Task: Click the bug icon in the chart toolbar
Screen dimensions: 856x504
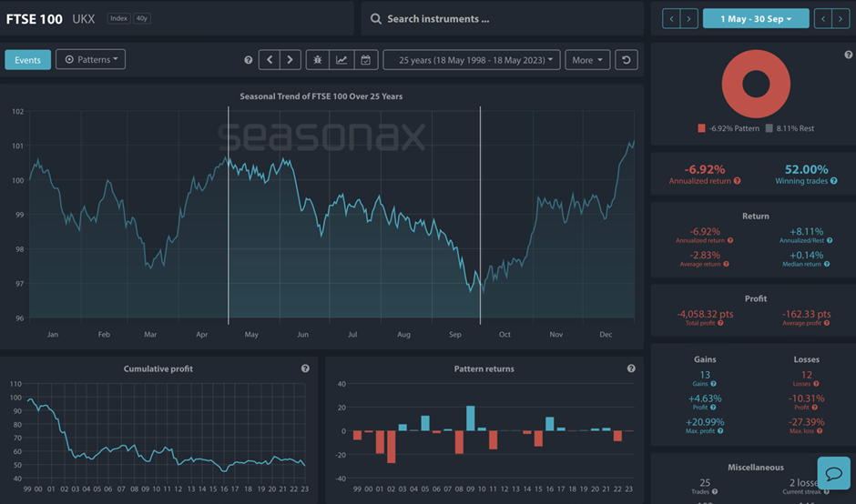Action: pyautogui.click(x=318, y=60)
